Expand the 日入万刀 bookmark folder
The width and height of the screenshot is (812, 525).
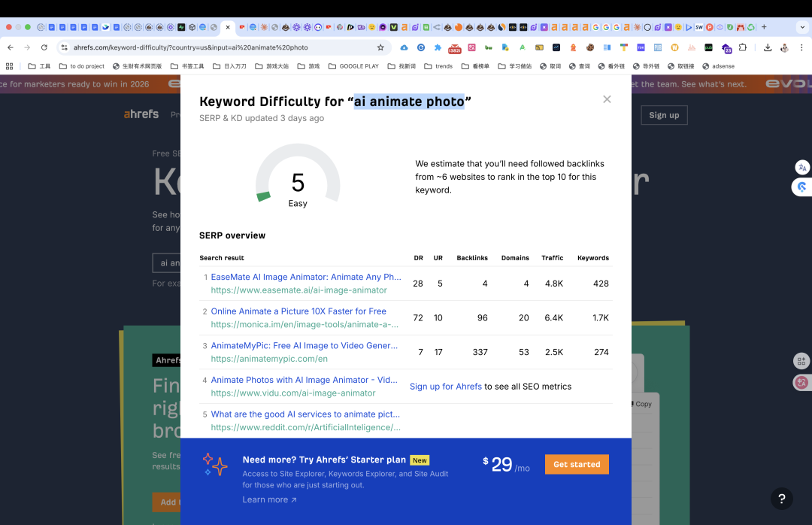click(x=229, y=66)
